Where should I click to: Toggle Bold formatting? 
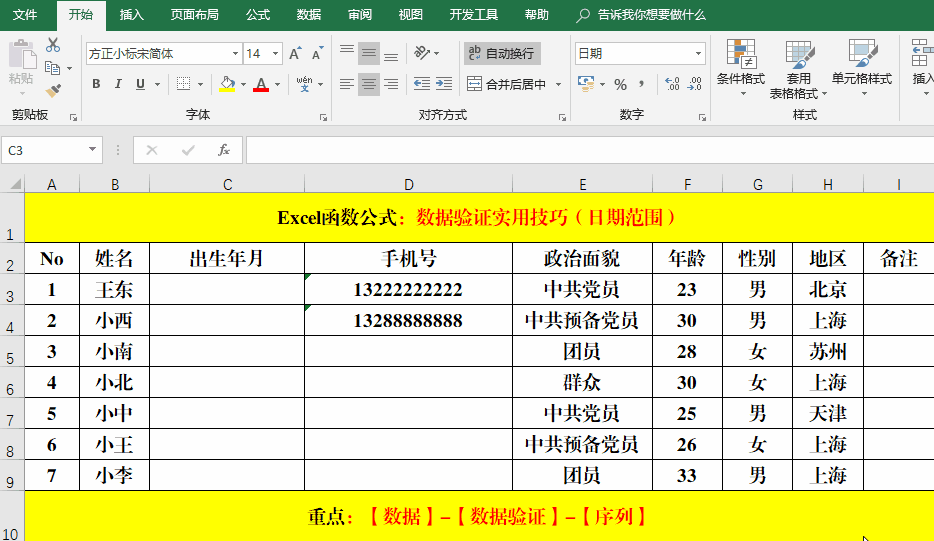(96, 84)
